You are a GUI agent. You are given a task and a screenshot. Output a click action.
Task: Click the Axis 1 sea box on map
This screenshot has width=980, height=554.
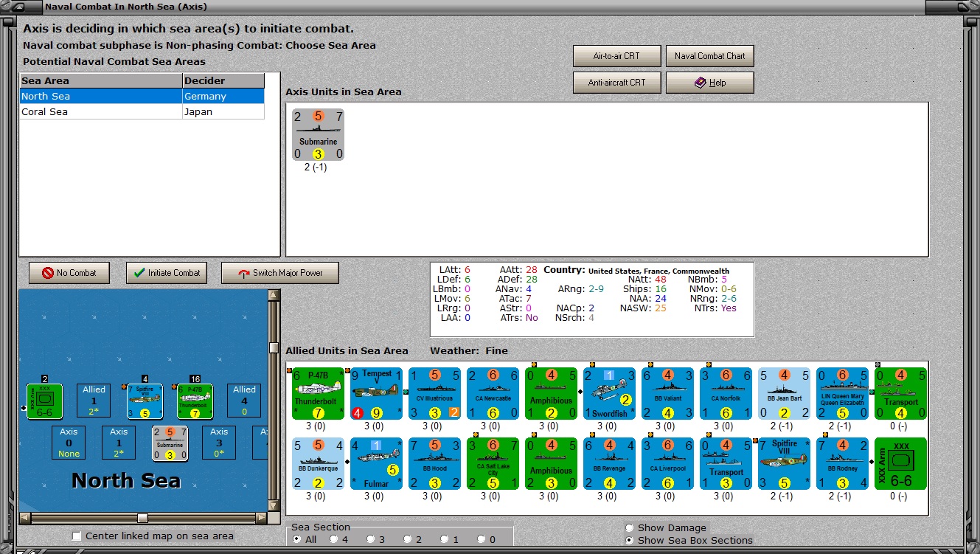[x=119, y=443]
